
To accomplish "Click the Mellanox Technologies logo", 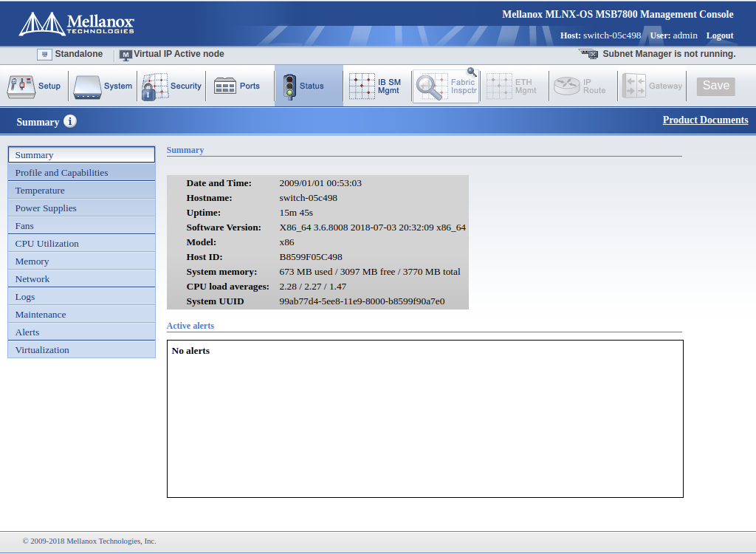I will pyautogui.click(x=76, y=24).
